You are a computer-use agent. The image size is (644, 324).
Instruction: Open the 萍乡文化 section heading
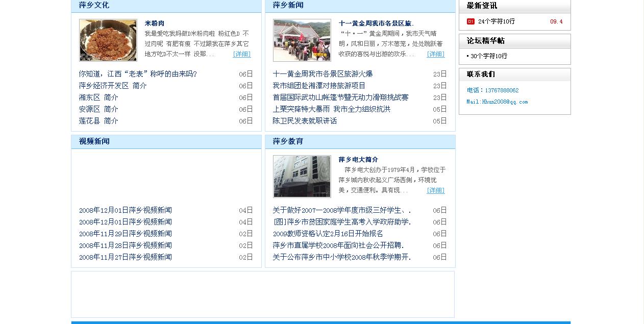tap(94, 5)
